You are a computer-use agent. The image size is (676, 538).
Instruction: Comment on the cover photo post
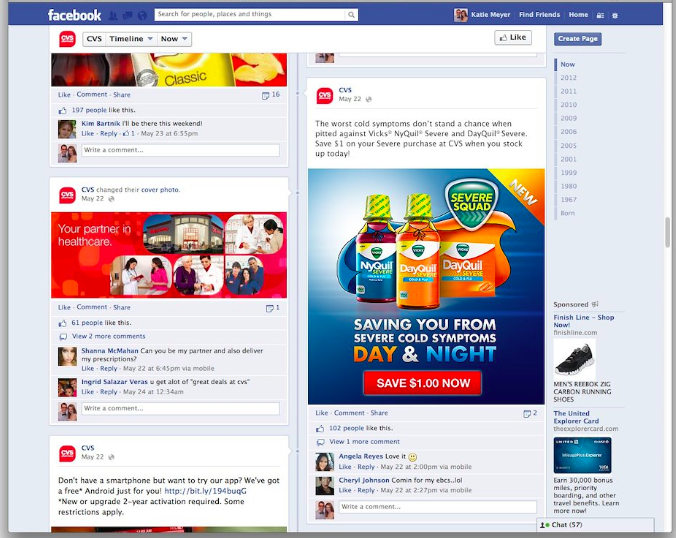tap(91, 307)
